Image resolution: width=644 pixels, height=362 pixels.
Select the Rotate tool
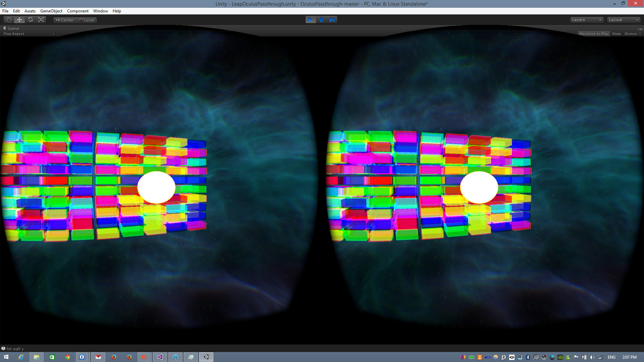[31, 20]
